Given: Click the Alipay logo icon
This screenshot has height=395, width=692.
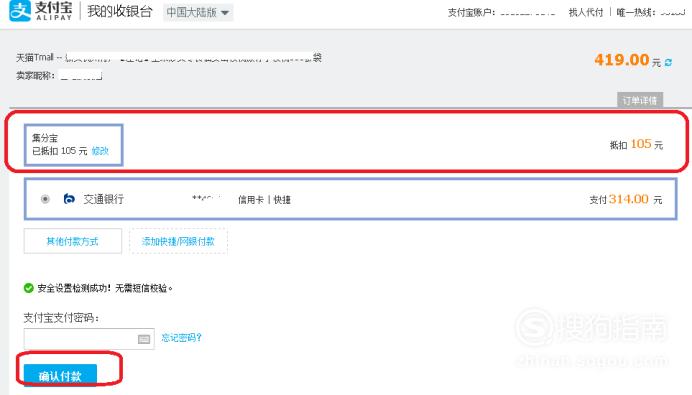Looking at the screenshot, I should [x=20, y=11].
